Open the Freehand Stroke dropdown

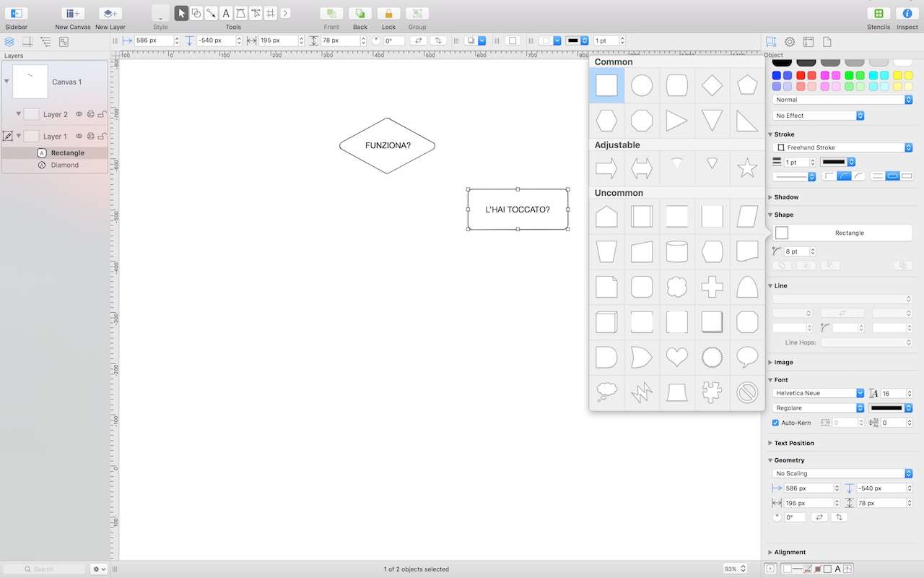click(842, 147)
